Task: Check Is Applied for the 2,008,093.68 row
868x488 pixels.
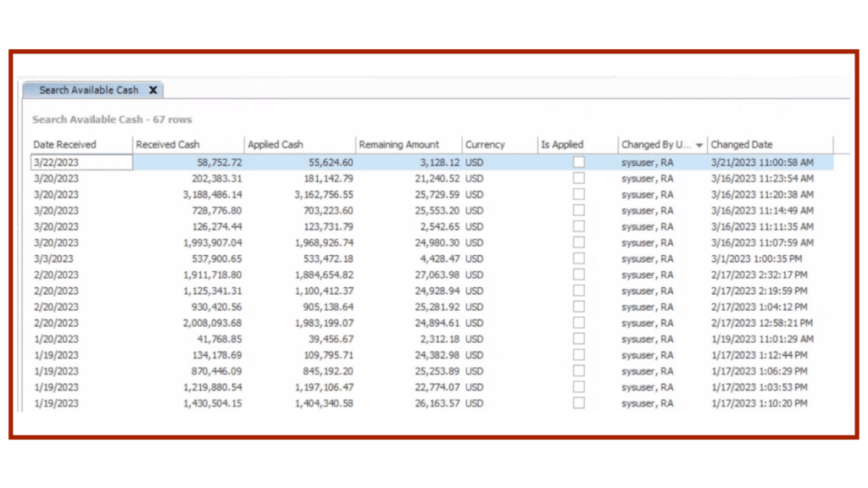Action: coord(579,323)
